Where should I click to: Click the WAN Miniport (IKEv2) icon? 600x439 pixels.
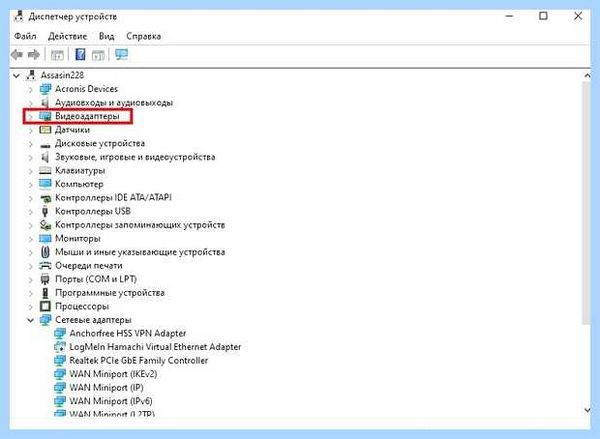[60, 374]
